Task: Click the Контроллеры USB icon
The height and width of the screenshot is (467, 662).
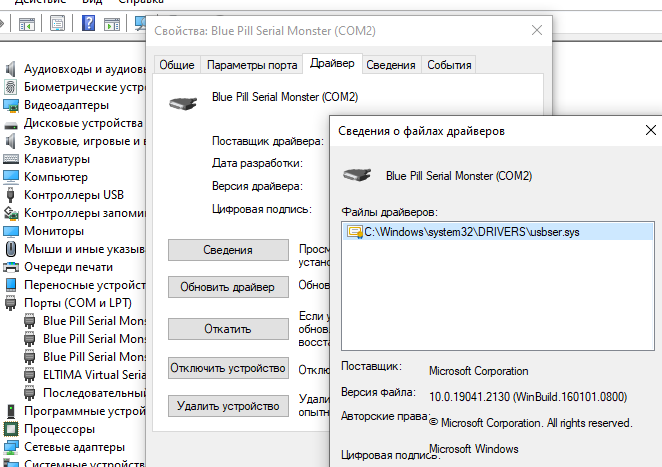Action: [x=12, y=195]
